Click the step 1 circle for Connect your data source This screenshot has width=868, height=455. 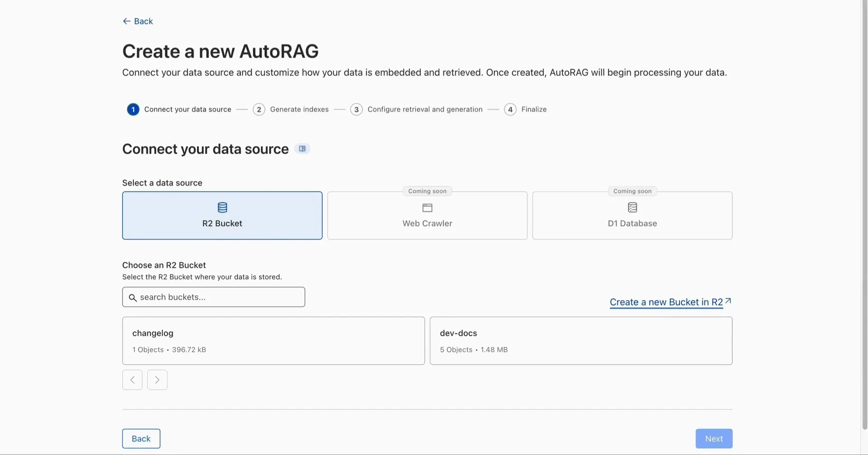coord(132,109)
